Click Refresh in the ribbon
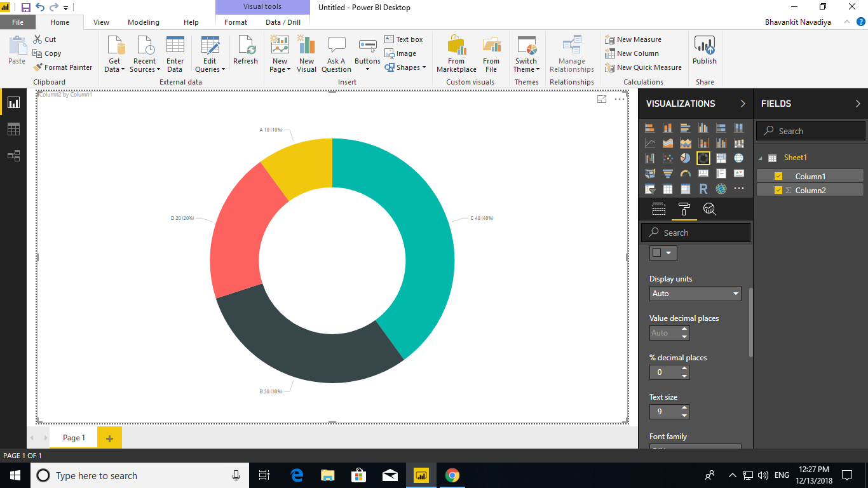Screen dimensions: 868x488 (x=245, y=50)
